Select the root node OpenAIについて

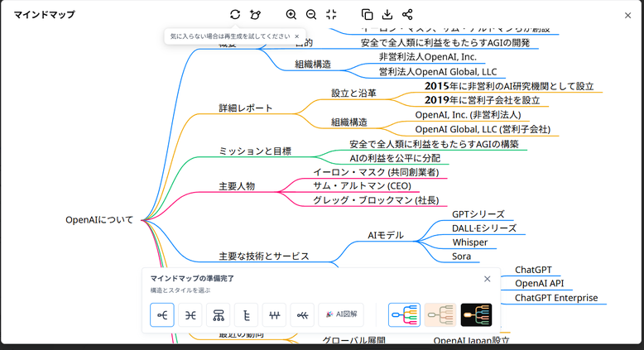pyautogui.click(x=99, y=220)
